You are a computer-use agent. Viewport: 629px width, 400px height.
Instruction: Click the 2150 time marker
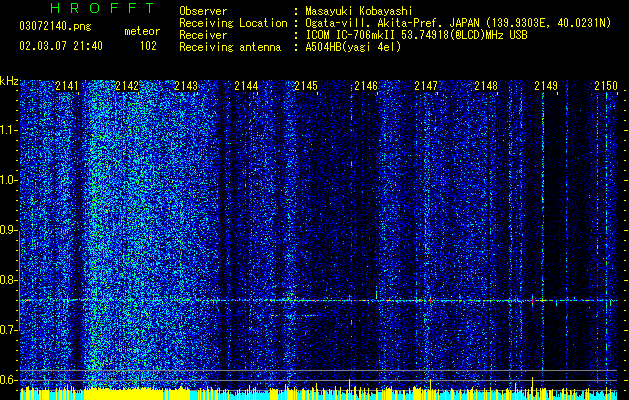606,86
